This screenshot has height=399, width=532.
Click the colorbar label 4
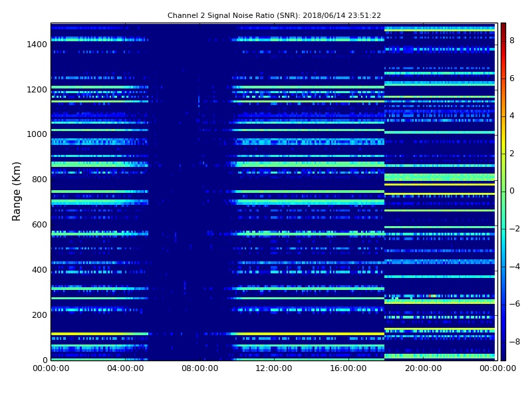512,116
